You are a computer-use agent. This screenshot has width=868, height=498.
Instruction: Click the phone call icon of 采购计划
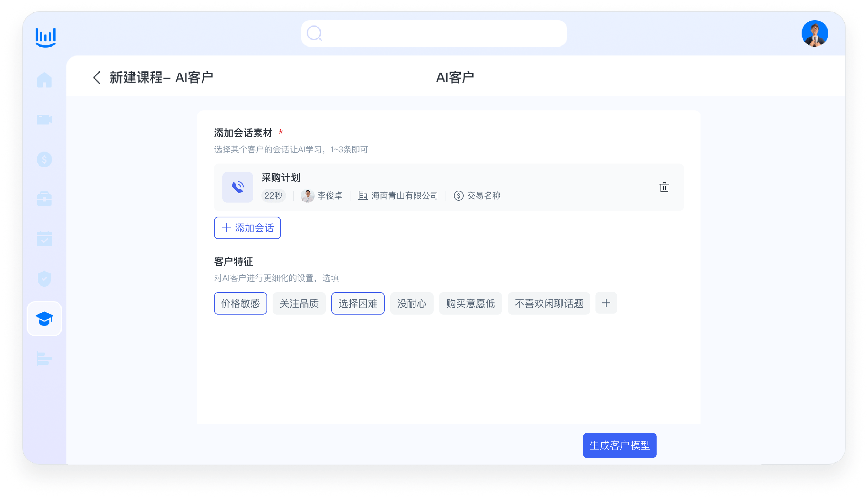[238, 187]
